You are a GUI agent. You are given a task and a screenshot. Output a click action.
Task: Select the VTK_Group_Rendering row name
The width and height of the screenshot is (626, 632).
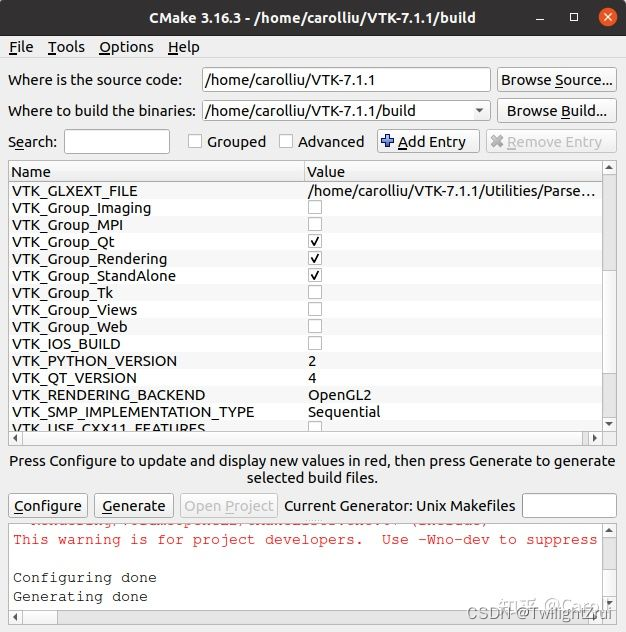[x=89, y=259]
